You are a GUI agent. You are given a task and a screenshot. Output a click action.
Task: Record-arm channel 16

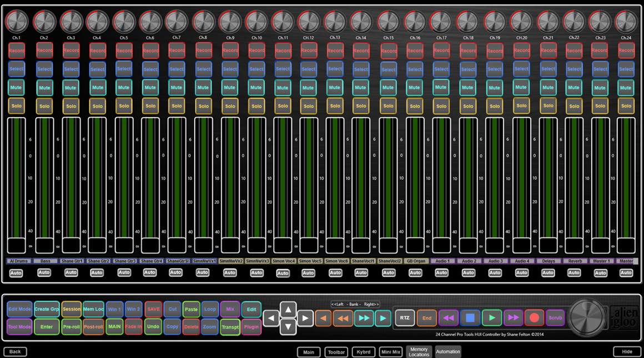pos(415,51)
